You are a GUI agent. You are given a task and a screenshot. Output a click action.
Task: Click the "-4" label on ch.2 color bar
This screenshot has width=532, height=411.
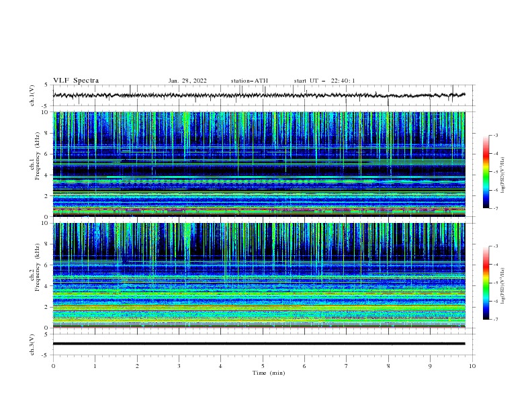point(495,265)
